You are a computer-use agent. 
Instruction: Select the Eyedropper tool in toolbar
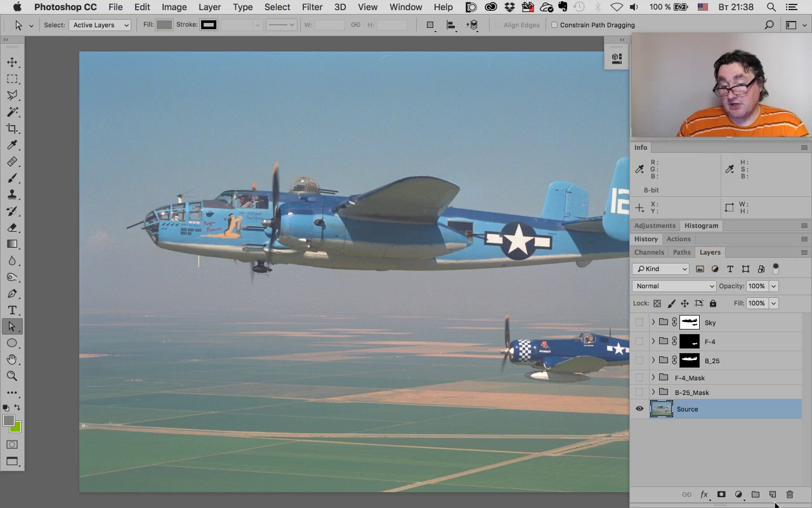tap(12, 145)
